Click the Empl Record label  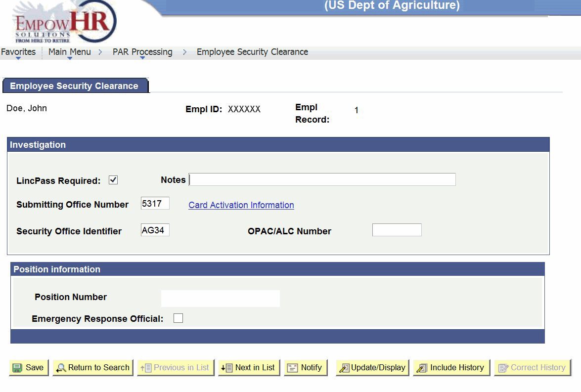point(313,113)
